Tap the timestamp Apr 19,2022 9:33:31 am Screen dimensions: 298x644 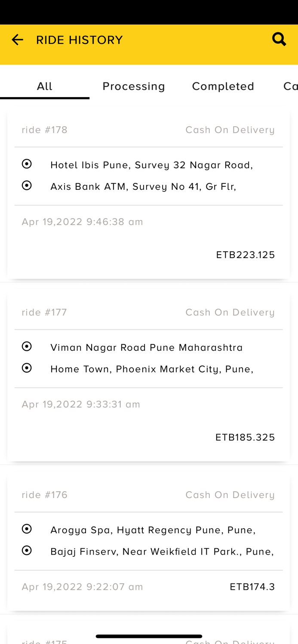pyautogui.click(x=81, y=404)
